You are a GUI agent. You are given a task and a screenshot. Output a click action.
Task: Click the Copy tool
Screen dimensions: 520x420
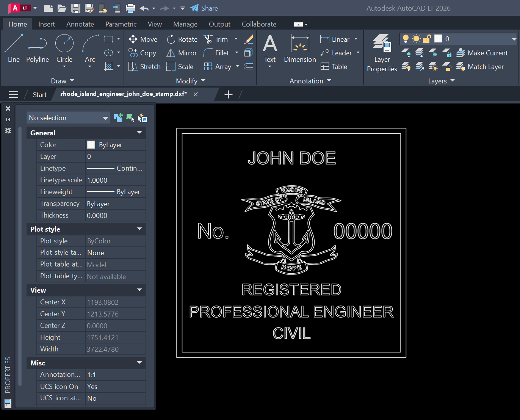click(x=142, y=53)
